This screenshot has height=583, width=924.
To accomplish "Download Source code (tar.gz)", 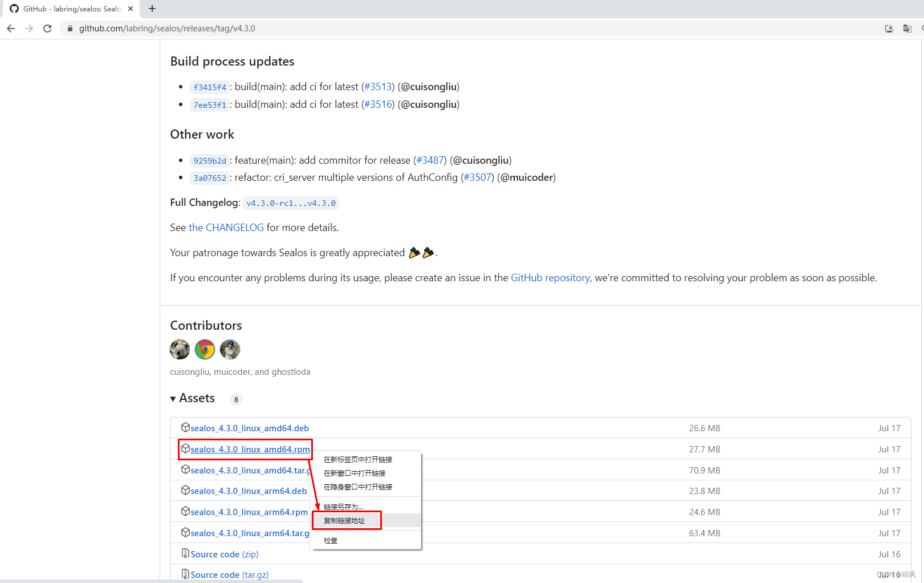I will 230,575.
